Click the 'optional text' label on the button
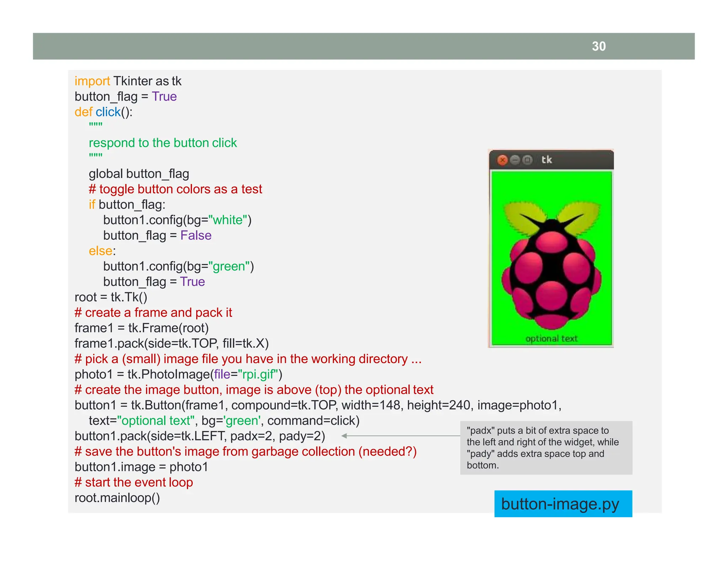This screenshot has width=728, height=562. (551, 339)
